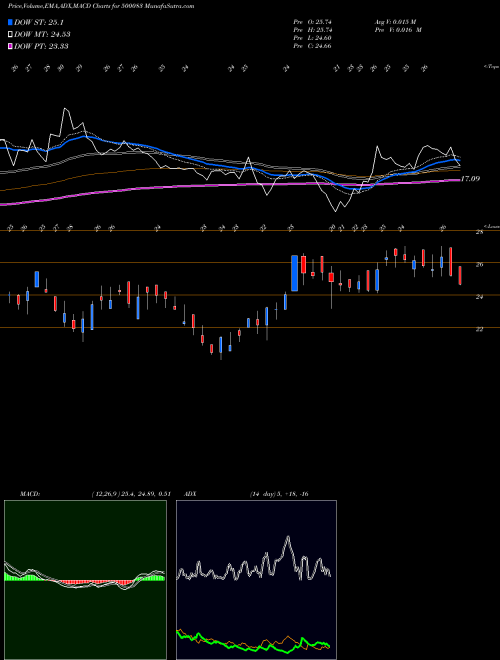
Task: Open the MACD histogram chart panel
Action: pyautogui.click(x=85, y=580)
